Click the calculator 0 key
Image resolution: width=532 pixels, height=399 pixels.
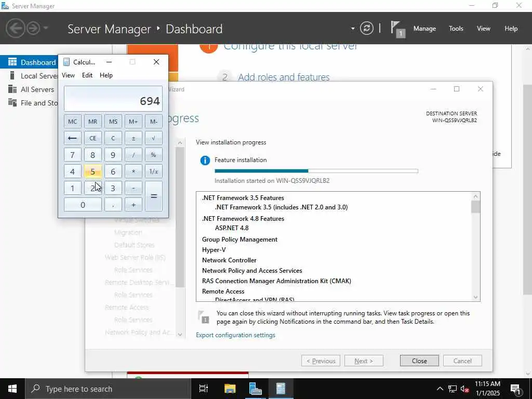tap(83, 205)
